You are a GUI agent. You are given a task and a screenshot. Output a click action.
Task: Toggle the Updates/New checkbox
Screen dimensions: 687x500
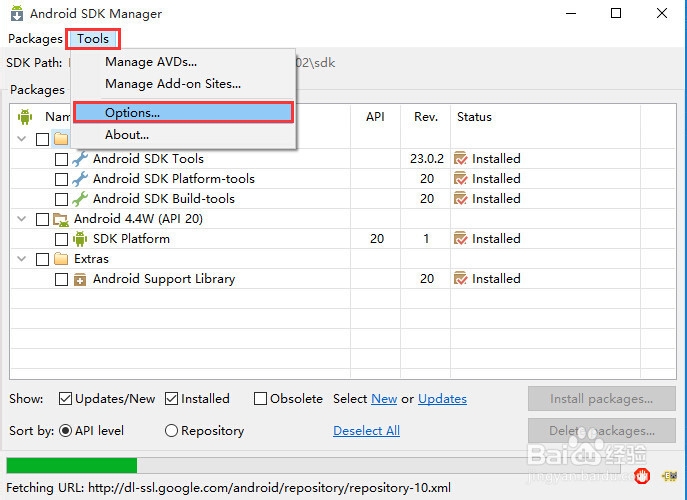66,399
